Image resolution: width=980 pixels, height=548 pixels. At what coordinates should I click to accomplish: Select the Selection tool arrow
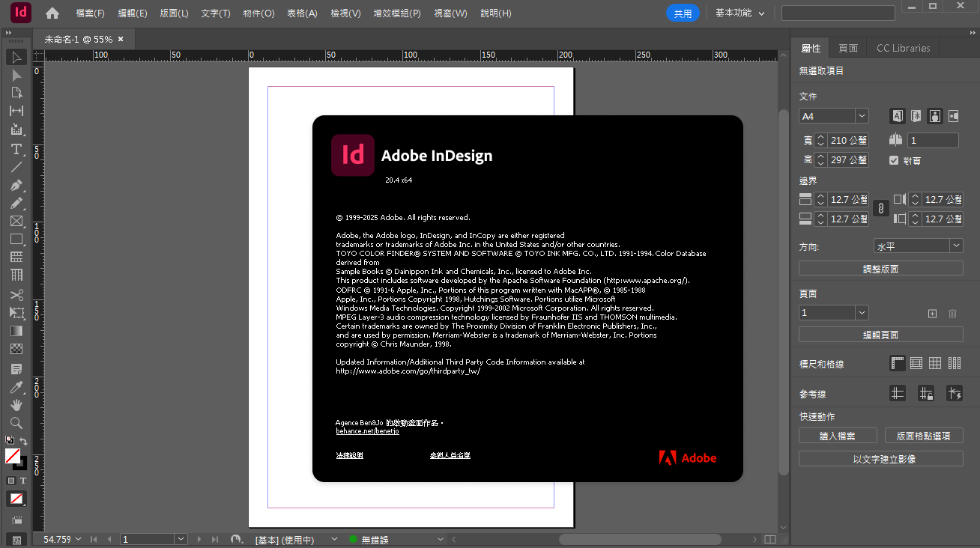pyautogui.click(x=16, y=57)
